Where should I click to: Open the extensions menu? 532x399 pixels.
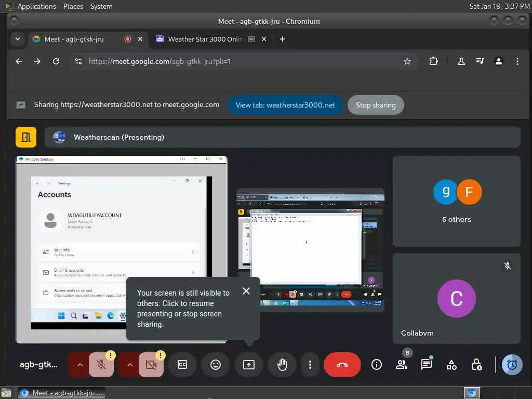tap(433, 61)
